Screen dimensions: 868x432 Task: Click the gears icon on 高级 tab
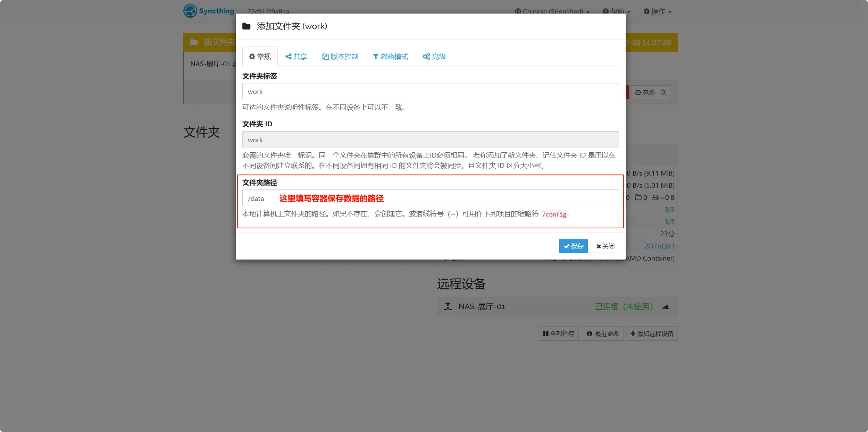coord(426,57)
